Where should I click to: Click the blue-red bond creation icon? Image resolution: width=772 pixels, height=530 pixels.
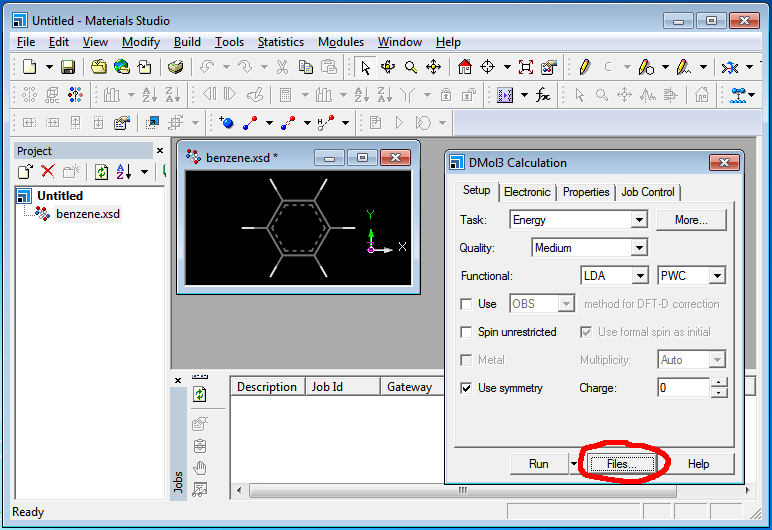pyautogui.click(x=250, y=122)
